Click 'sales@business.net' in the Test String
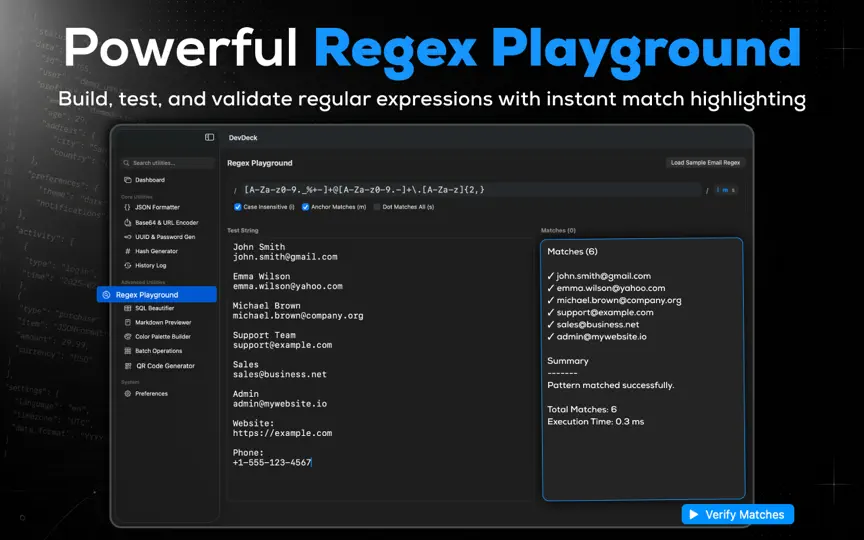Image resolution: width=864 pixels, height=540 pixels. [279, 374]
